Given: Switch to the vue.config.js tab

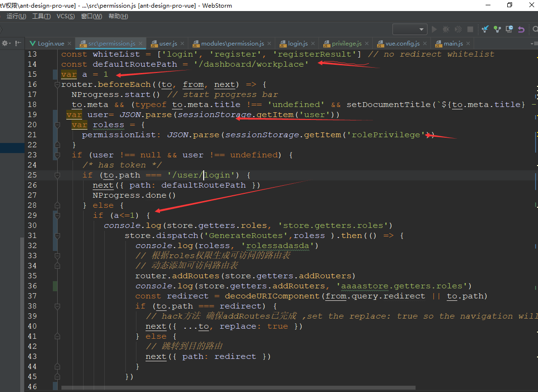Looking at the screenshot, I should click(x=402, y=44).
